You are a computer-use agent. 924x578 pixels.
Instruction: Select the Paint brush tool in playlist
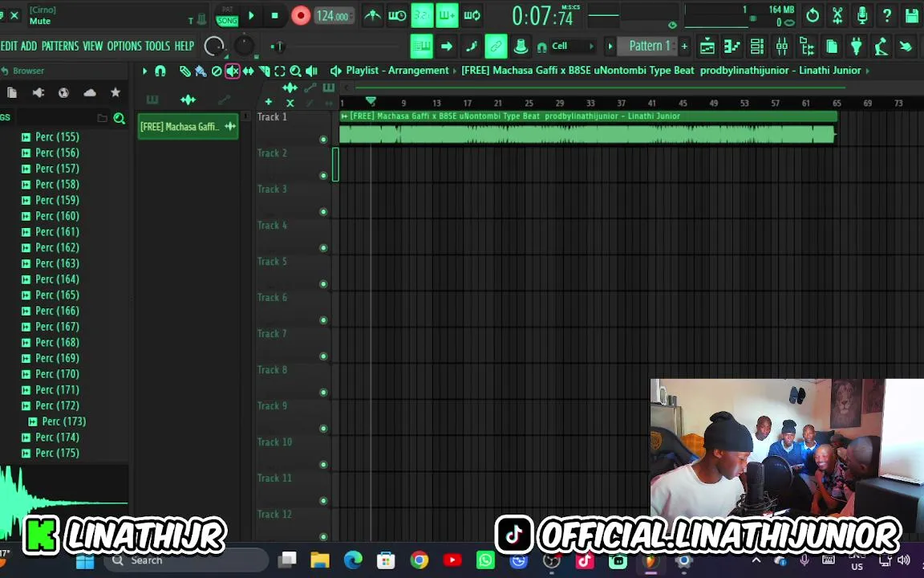coord(201,71)
